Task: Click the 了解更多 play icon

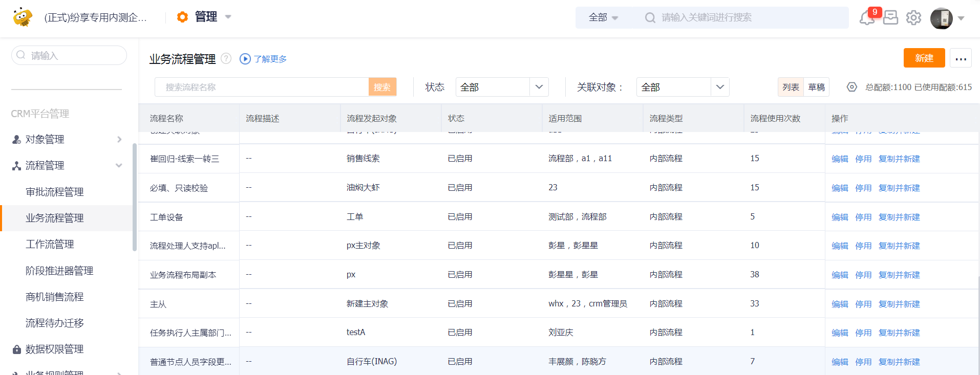Action: pyautogui.click(x=245, y=59)
